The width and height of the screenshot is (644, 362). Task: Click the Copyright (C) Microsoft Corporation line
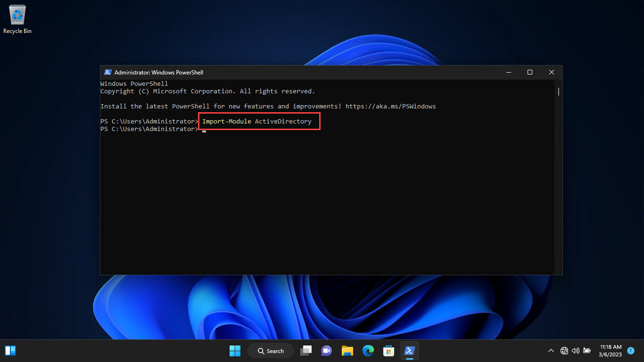[207, 91]
